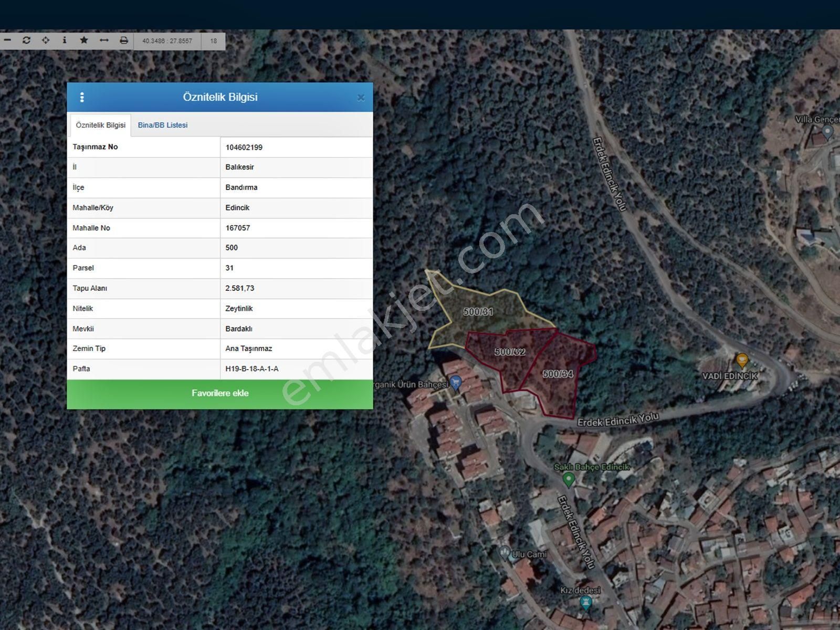
Task: Click the Pafta value H19-B-18-A-1-A
Action: 252,369
